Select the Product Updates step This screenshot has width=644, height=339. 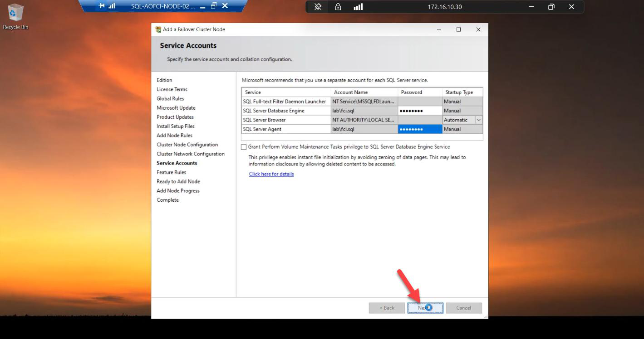click(175, 117)
